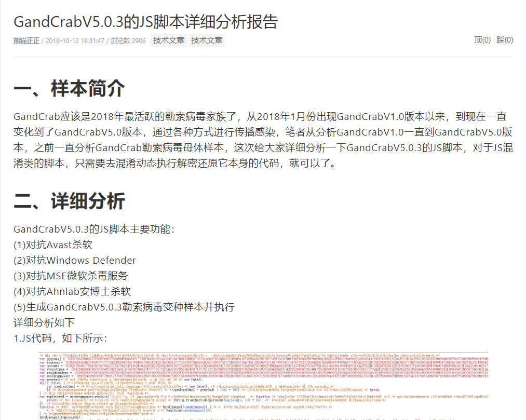
Task: Downvote the article with 踩(0)
Action: tap(505, 40)
